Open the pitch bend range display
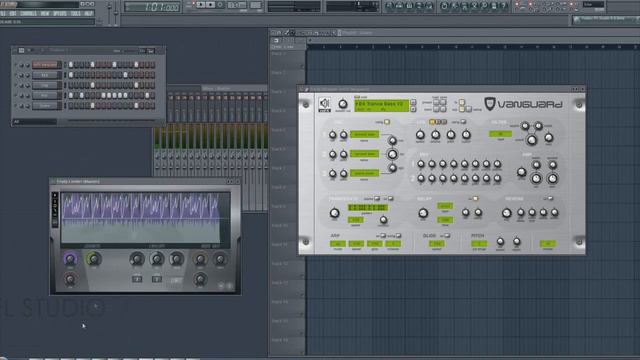 [x=479, y=244]
